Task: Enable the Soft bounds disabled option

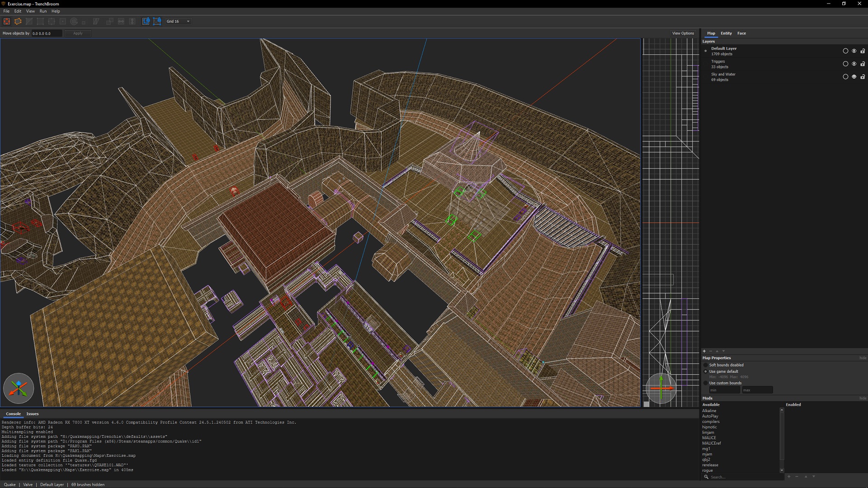Action: [706, 365]
